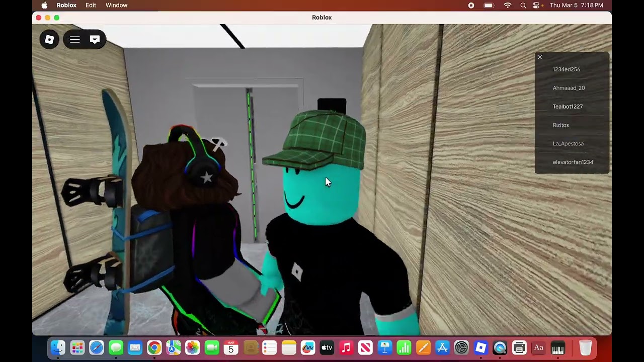
Task: Open Dictionary from the Dock
Action: click(539, 347)
